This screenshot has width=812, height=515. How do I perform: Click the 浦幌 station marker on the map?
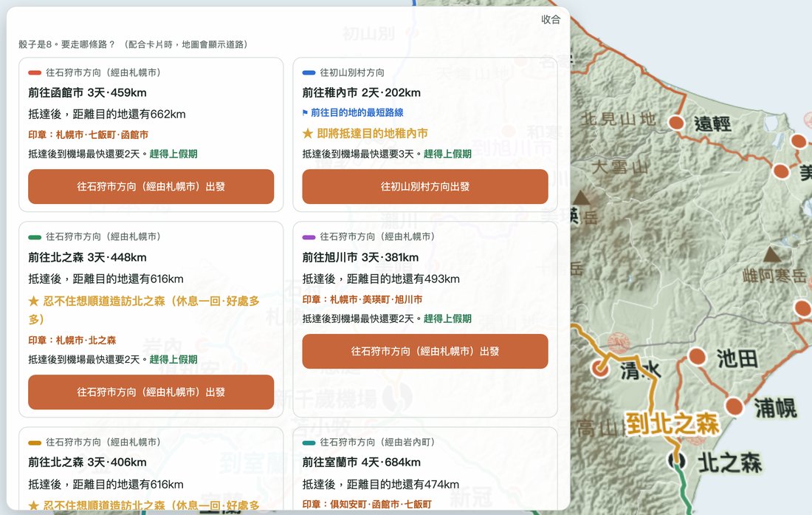point(734,406)
